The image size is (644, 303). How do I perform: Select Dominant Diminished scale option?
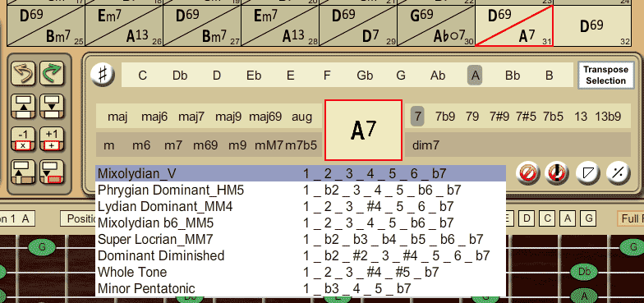point(301,255)
